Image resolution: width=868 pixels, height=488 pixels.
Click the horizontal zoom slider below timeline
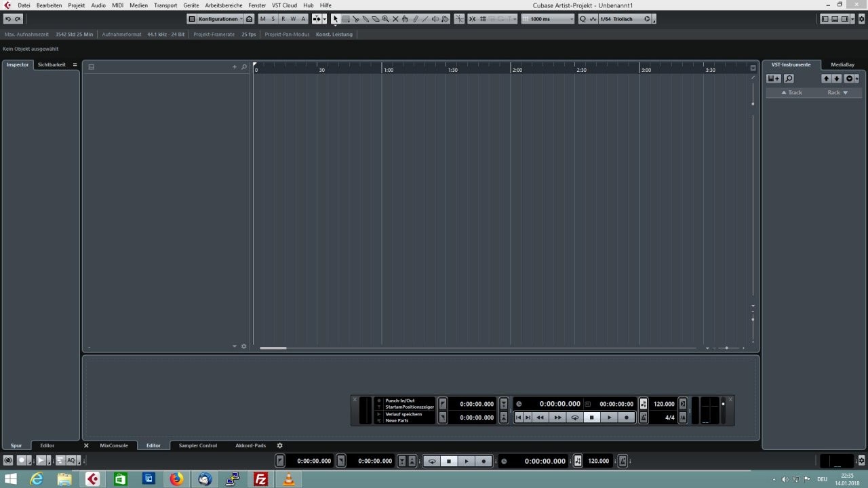727,348
